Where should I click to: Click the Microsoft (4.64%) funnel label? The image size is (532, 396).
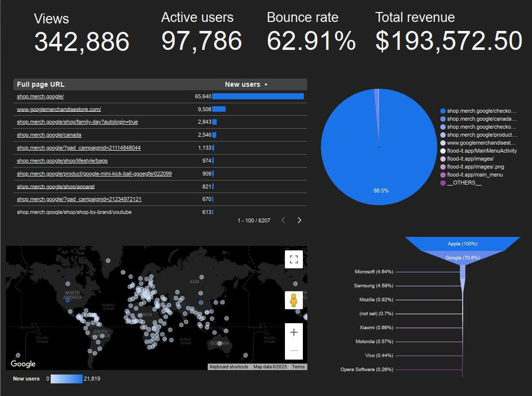point(374,272)
